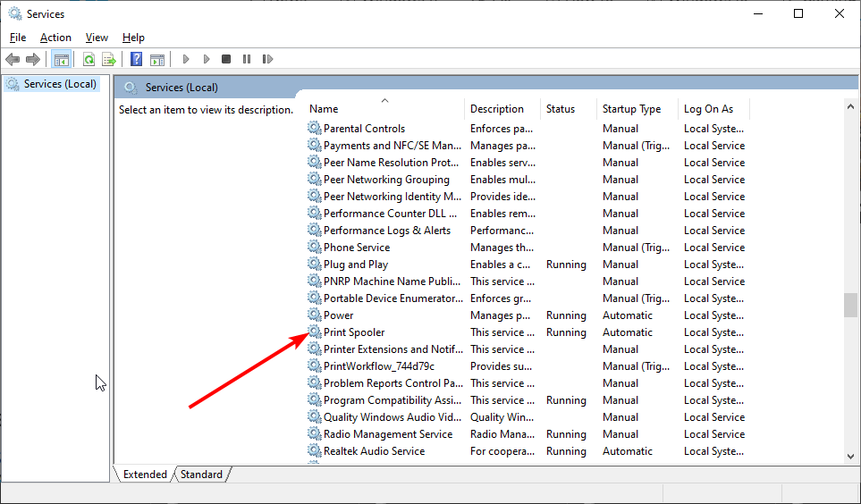This screenshot has height=504, width=861.
Task: Select Printer Extensions and Notifications service
Action: click(x=393, y=349)
